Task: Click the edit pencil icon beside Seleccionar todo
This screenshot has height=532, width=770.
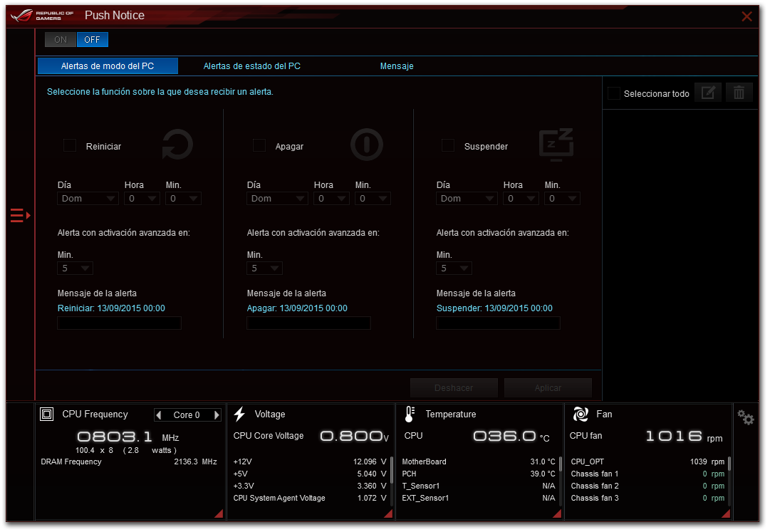Action: [707, 93]
